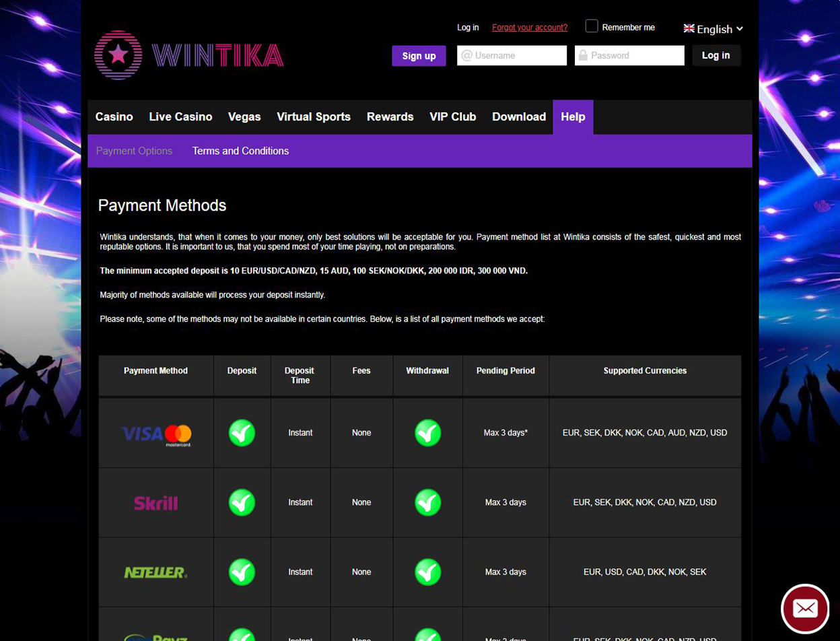The image size is (840, 641).
Task: Click Visa row 'Max 3 days*' cell
Action: pyautogui.click(x=505, y=433)
